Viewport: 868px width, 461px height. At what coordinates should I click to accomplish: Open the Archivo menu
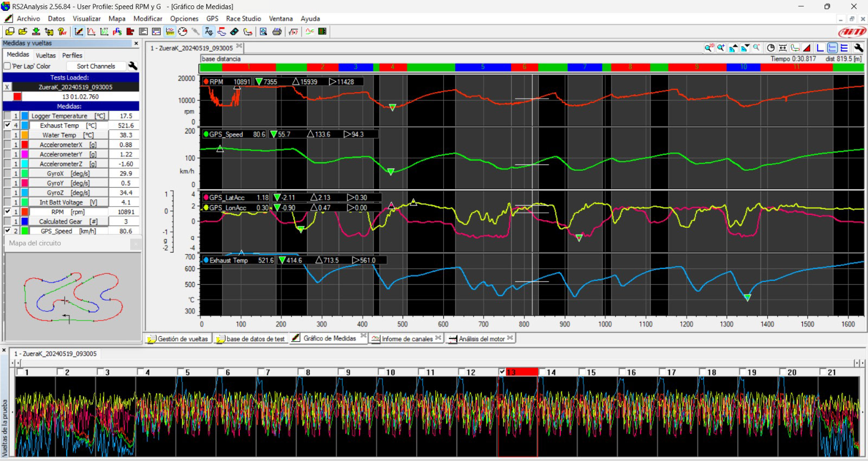pyautogui.click(x=28, y=18)
